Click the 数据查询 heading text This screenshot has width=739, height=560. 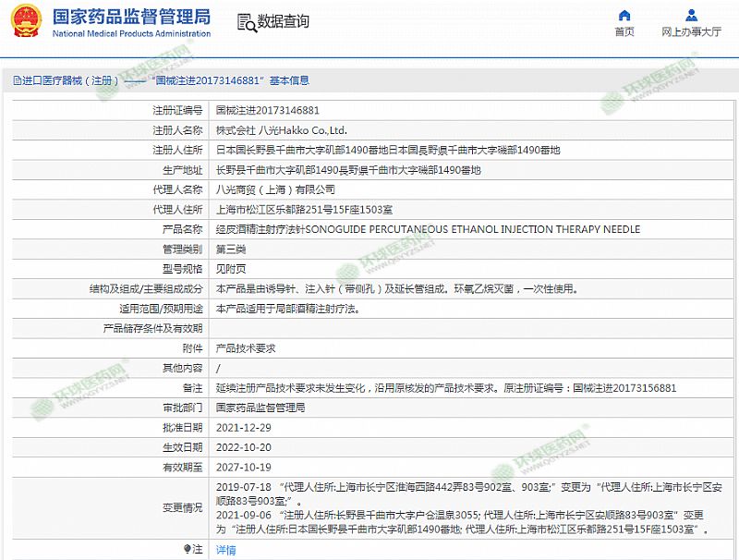283,21
